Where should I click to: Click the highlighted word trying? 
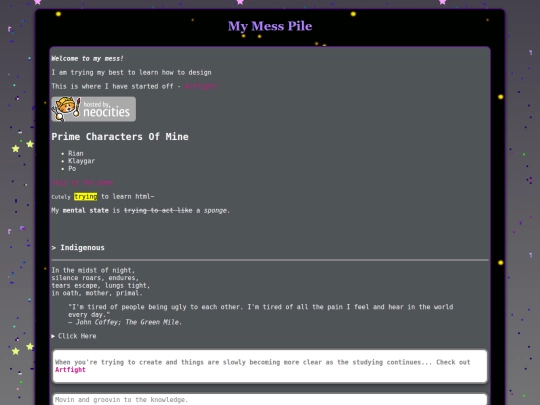[85, 196]
